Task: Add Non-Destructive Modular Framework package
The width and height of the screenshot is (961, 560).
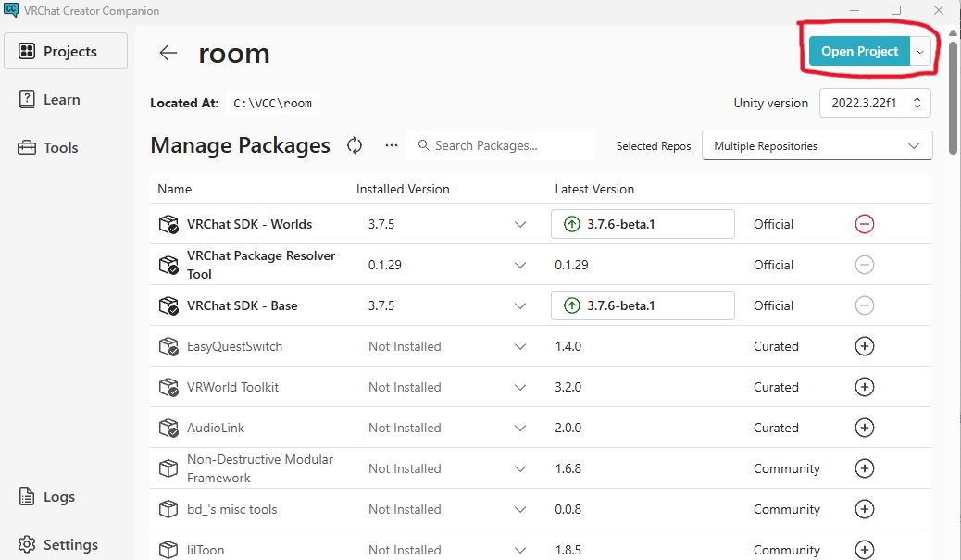Action: pyautogui.click(x=864, y=468)
